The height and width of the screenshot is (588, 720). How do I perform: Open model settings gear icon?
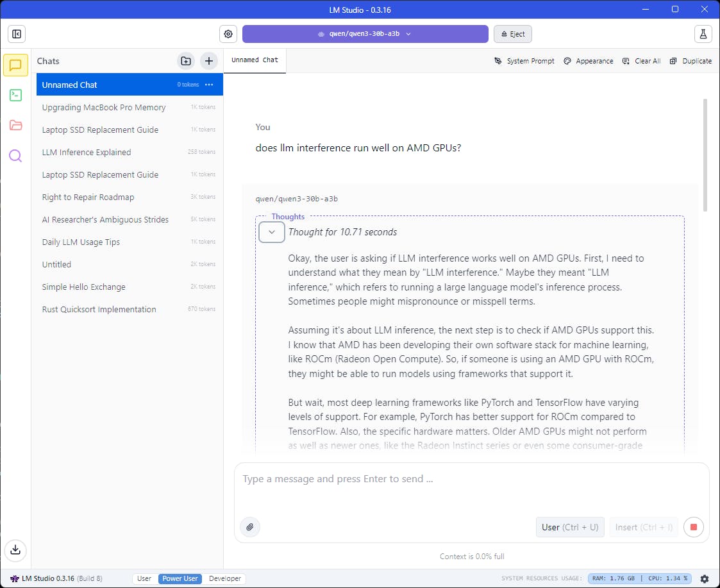point(228,34)
